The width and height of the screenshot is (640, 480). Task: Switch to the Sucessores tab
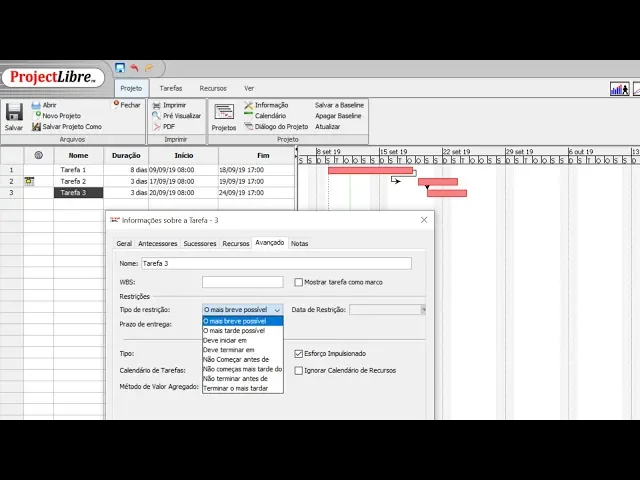click(x=200, y=244)
